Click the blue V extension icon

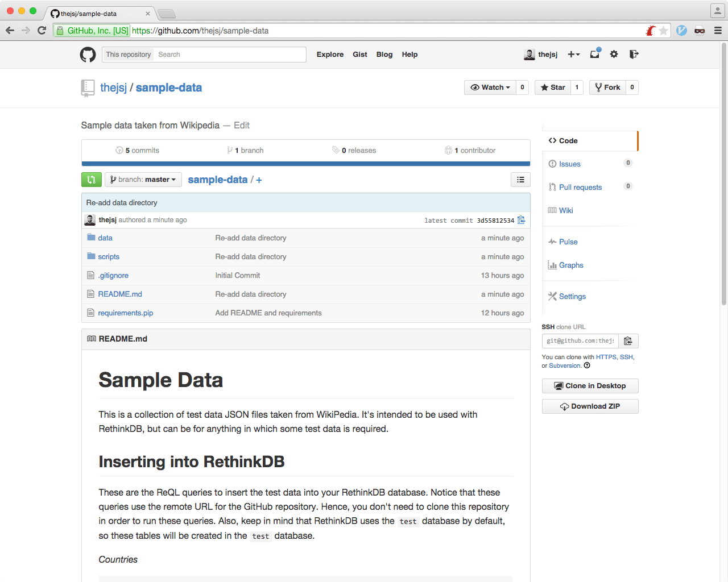pos(681,31)
